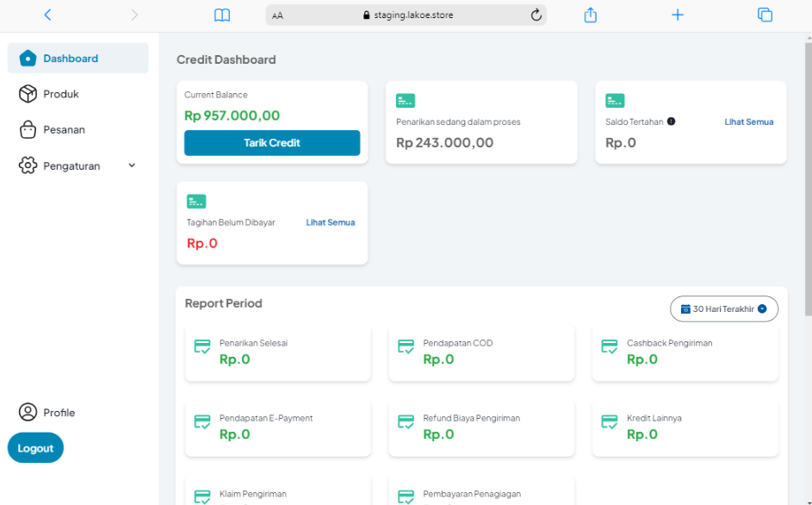
Task: Click the Safari back arrow
Action: (47, 15)
